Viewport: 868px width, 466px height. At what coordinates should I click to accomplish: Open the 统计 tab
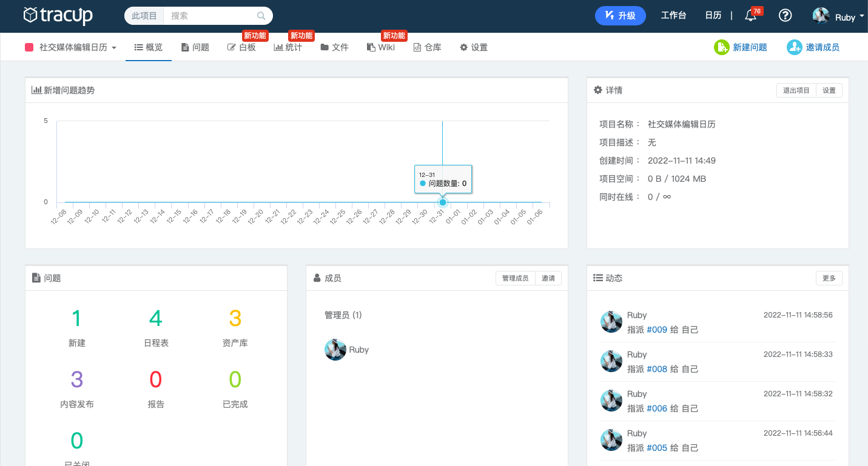[288, 47]
